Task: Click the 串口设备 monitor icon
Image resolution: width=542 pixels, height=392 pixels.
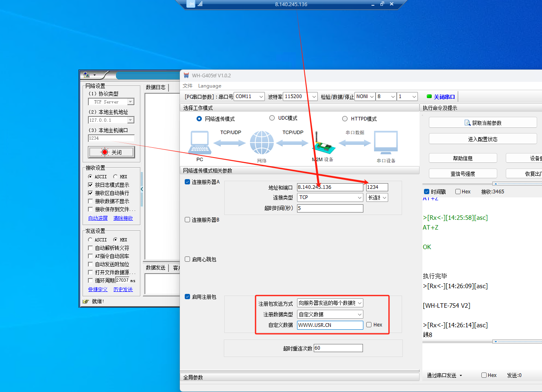Action: [386, 142]
